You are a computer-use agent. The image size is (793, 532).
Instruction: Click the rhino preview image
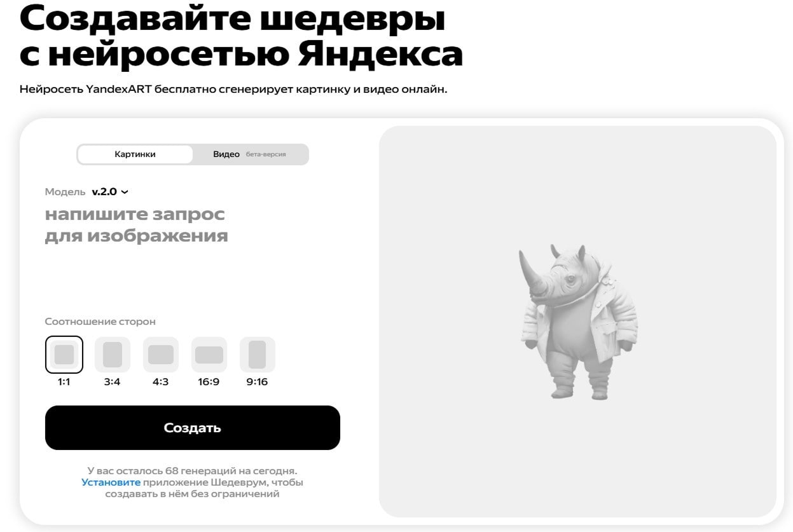pos(577,322)
